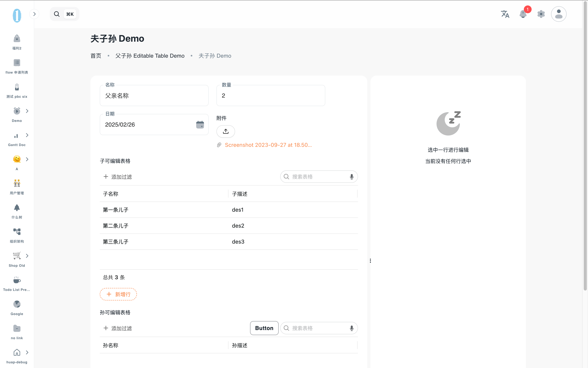Expand the Shop Old submenu chevron
This screenshot has width=588, height=368.
(x=27, y=256)
